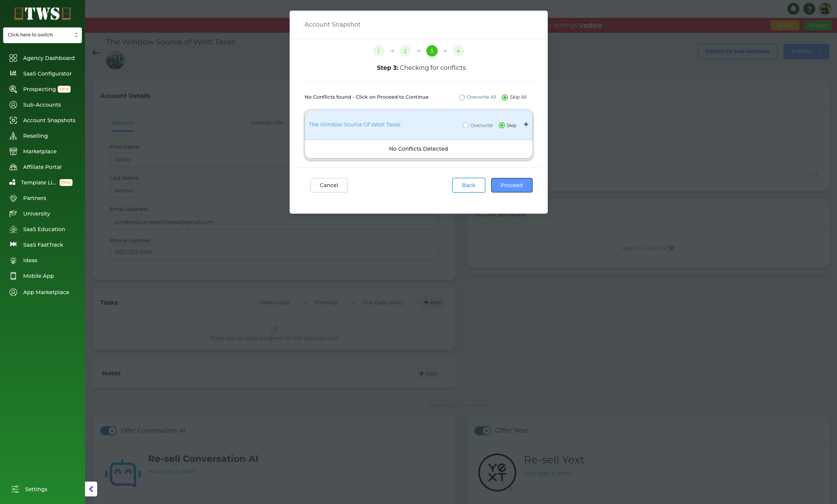Open Sub-Accounts menu item

[x=43, y=105]
